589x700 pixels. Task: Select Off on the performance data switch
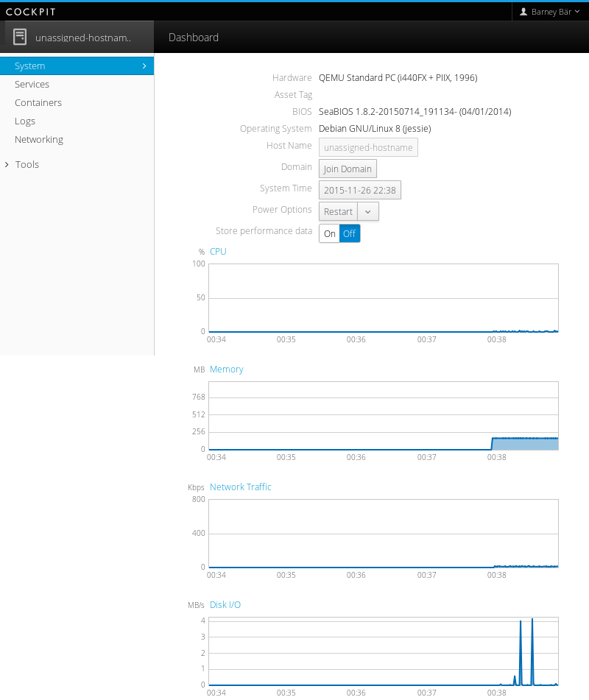(x=350, y=233)
